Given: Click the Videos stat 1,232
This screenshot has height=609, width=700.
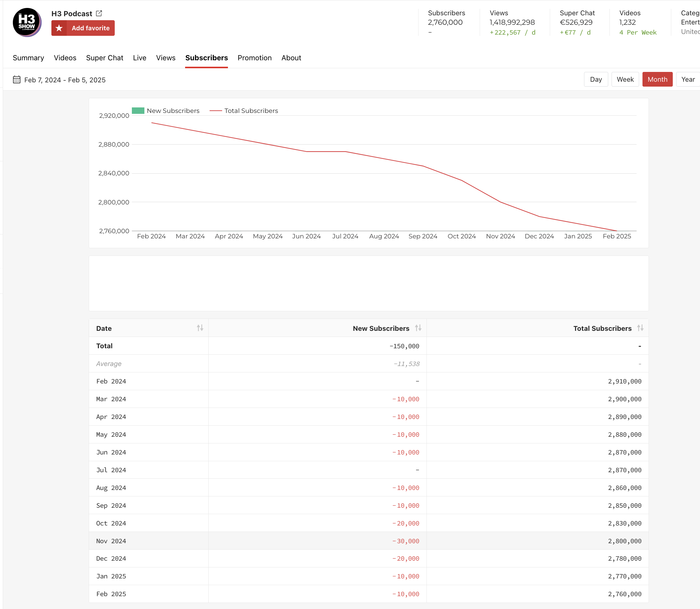Looking at the screenshot, I should pyautogui.click(x=627, y=22).
